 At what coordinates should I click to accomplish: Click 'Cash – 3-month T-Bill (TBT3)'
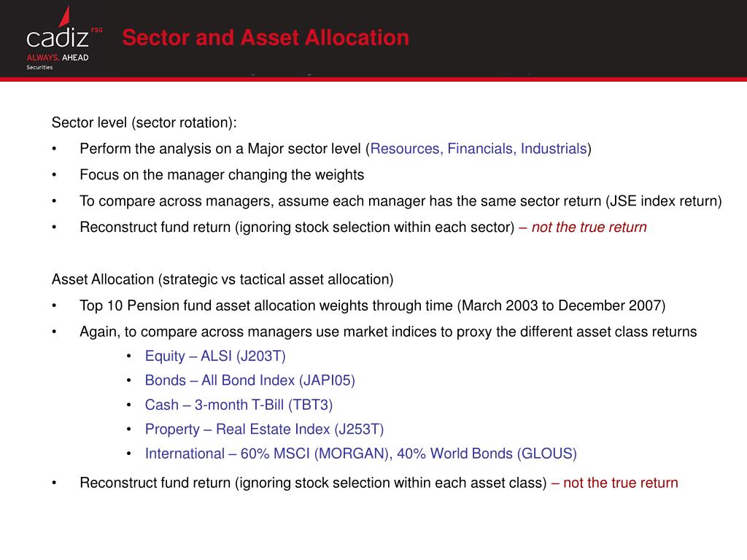click(x=239, y=405)
